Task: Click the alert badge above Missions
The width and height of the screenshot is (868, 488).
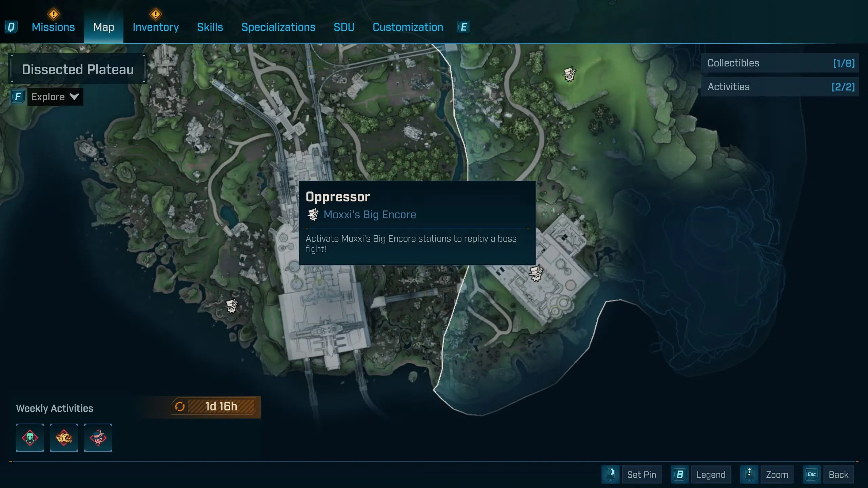Action: click(54, 14)
